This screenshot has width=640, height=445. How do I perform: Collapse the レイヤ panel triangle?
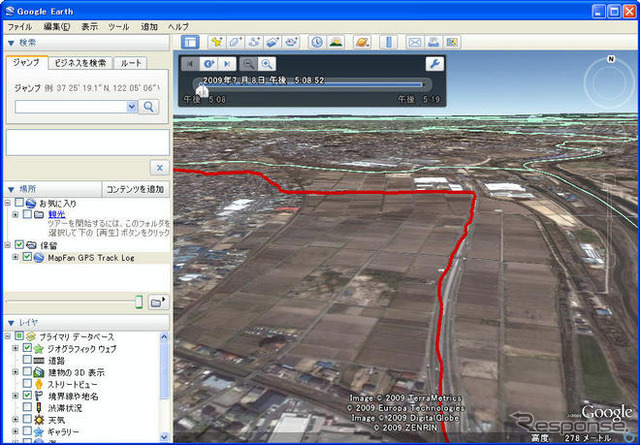tap(11, 323)
